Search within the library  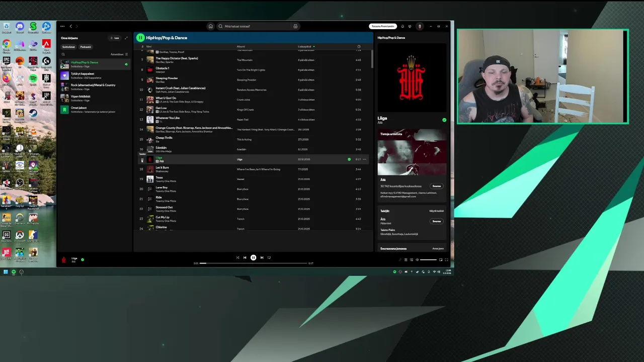(63, 54)
